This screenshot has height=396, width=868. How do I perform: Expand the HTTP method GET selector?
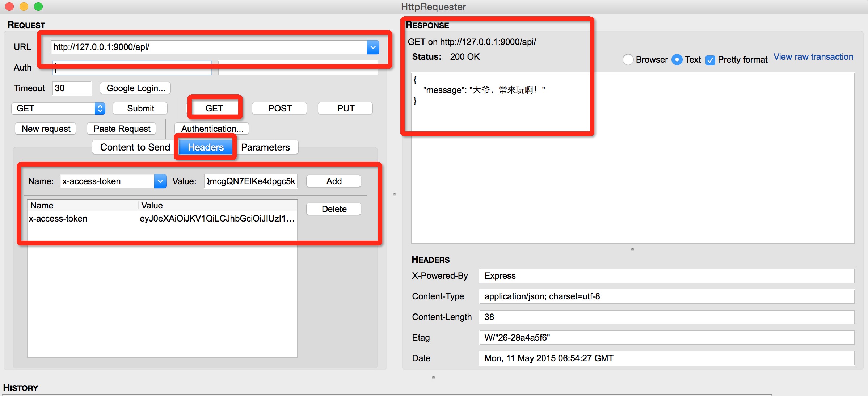tap(100, 108)
